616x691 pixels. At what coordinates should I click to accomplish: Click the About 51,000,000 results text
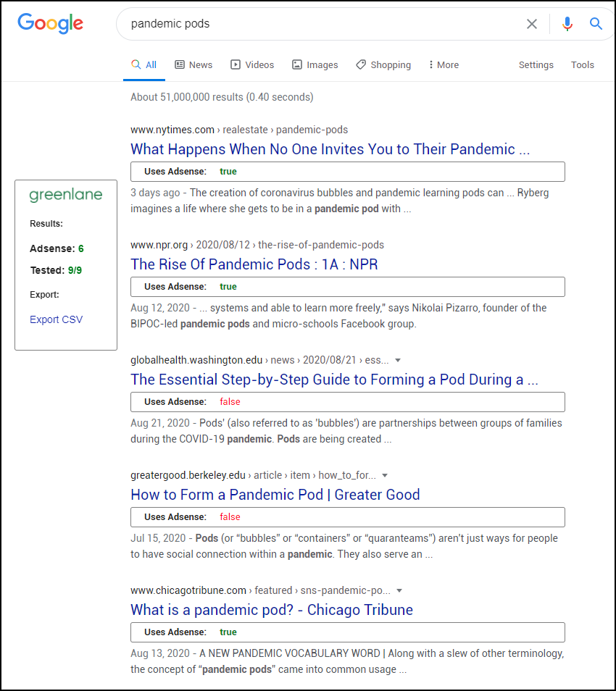222,97
